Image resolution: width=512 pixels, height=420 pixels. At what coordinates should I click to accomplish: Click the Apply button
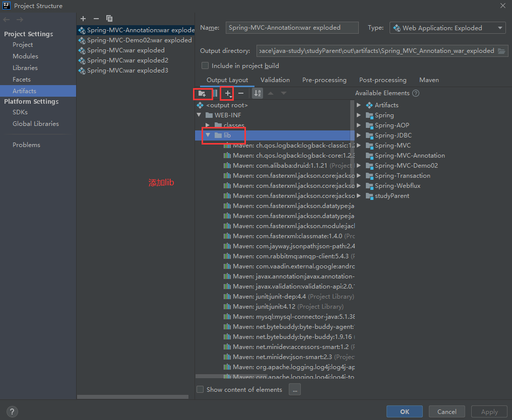489,411
